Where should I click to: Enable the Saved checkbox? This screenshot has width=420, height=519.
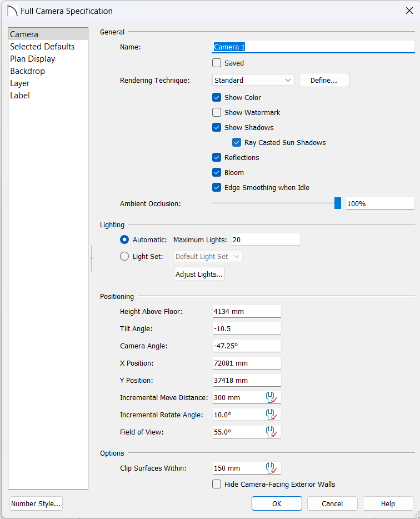(217, 63)
